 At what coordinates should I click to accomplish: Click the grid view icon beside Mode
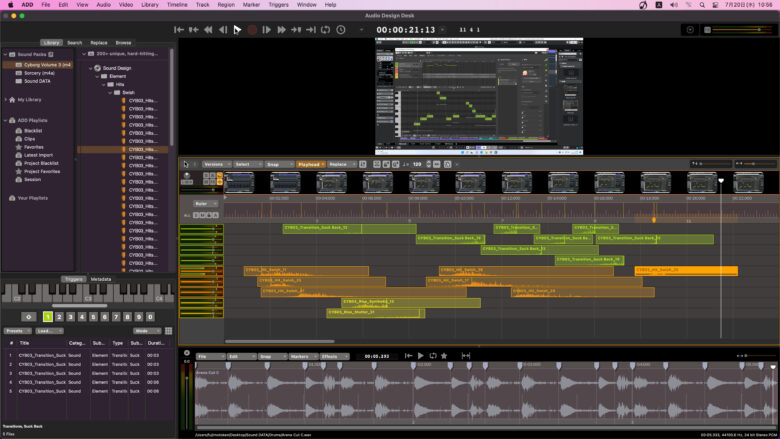tap(167, 330)
